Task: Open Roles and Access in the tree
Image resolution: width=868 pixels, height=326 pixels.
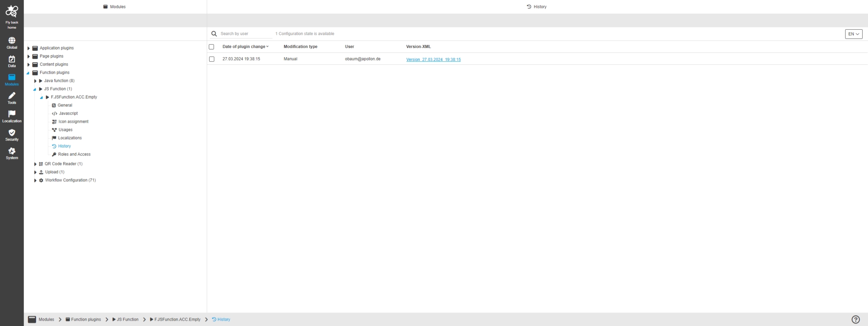Action: 74,154
